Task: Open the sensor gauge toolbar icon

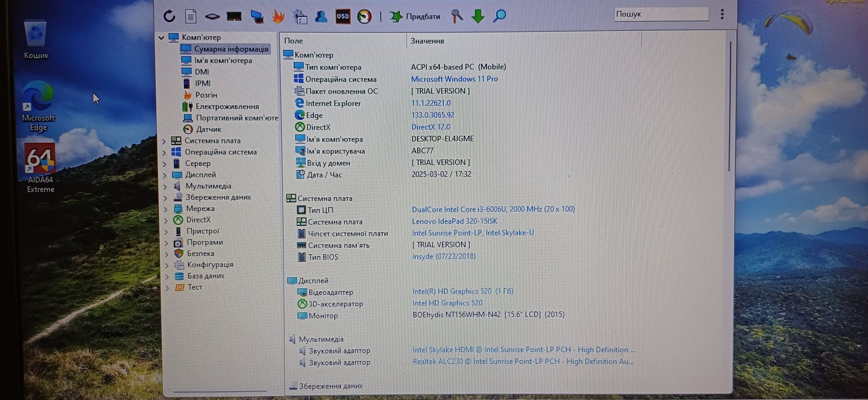Action: (x=365, y=16)
